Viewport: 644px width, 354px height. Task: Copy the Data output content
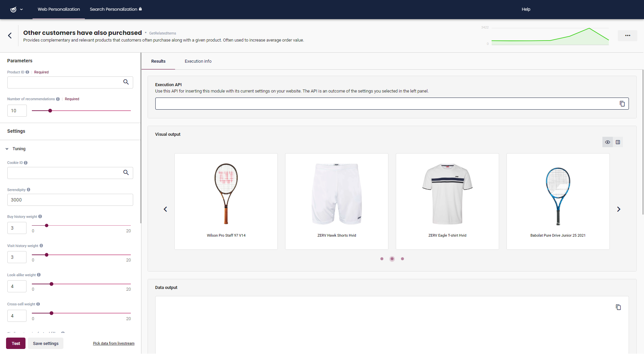pos(618,307)
